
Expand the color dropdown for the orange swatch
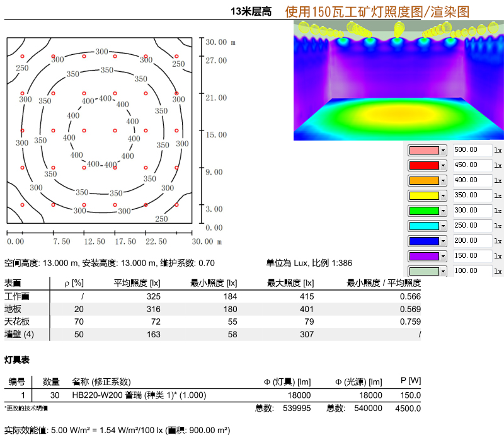tap(443, 180)
